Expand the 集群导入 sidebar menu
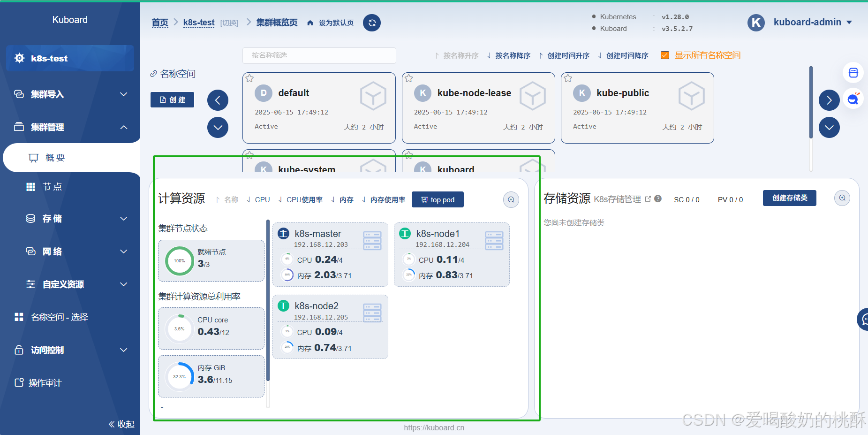 (x=70, y=94)
